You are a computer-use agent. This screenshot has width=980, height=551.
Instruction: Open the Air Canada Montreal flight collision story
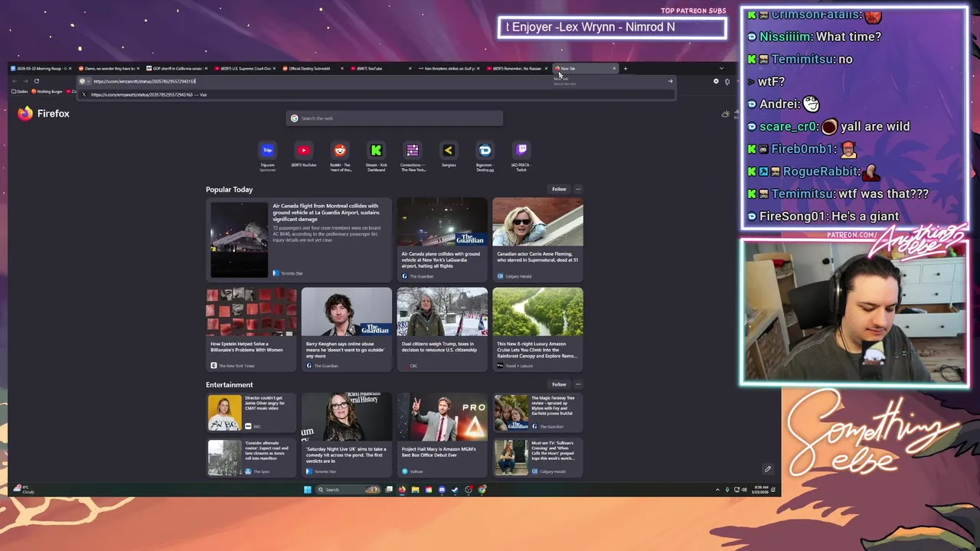click(299, 240)
